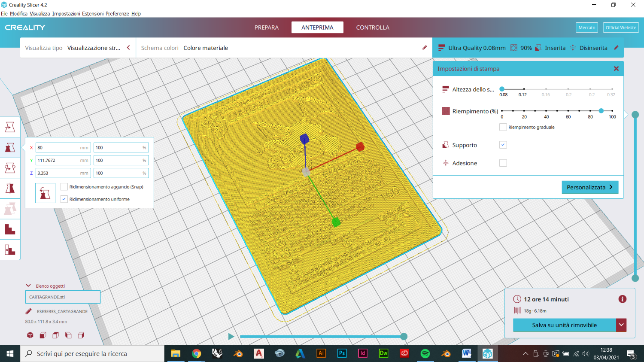Click the Y scale percent input field

[x=121, y=160]
